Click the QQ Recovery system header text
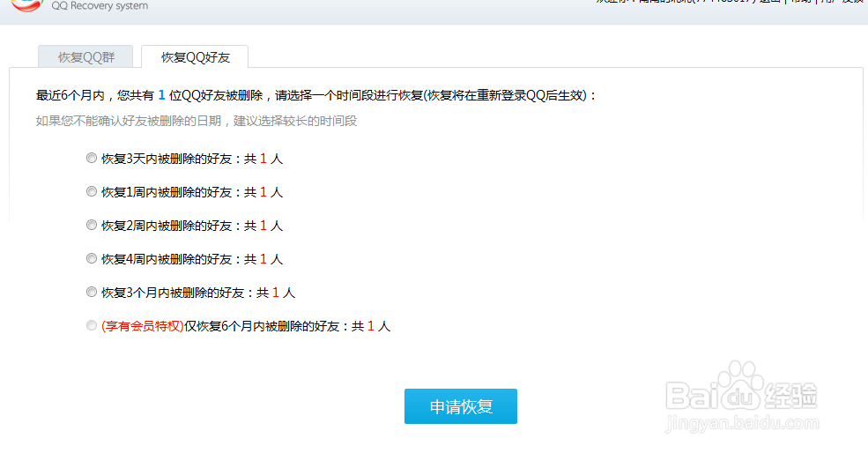Viewport: 868px width, 453px height. (x=100, y=6)
